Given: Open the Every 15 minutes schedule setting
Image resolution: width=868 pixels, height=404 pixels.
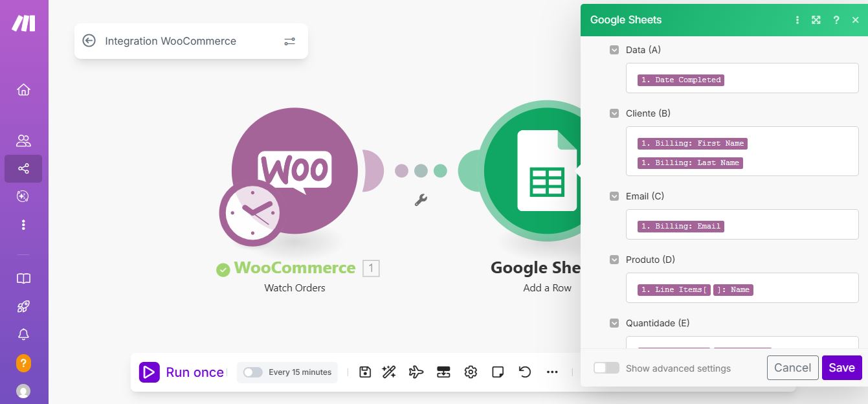Looking at the screenshot, I should click(x=300, y=372).
